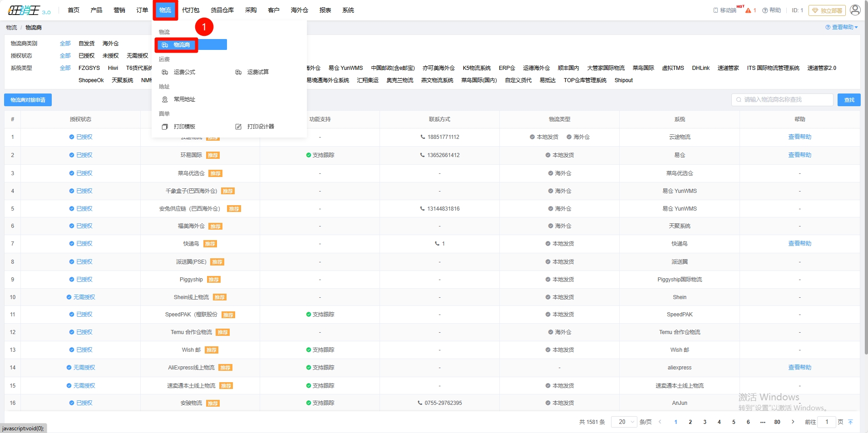Select DHLink system type filter
The width and height of the screenshot is (868, 433).
tap(700, 68)
